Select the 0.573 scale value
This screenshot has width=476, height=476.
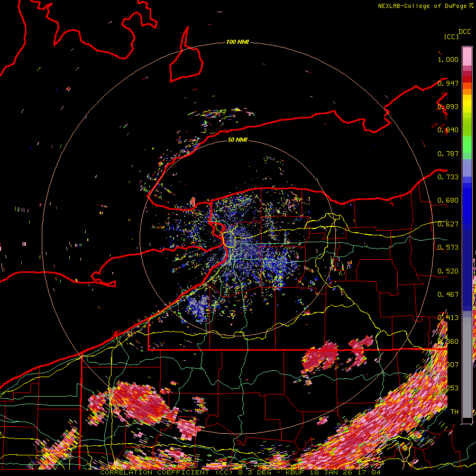point(448,248)
